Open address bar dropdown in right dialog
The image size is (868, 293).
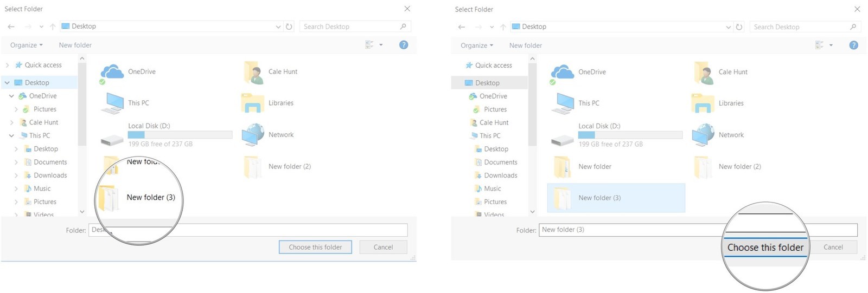(729, 27)
